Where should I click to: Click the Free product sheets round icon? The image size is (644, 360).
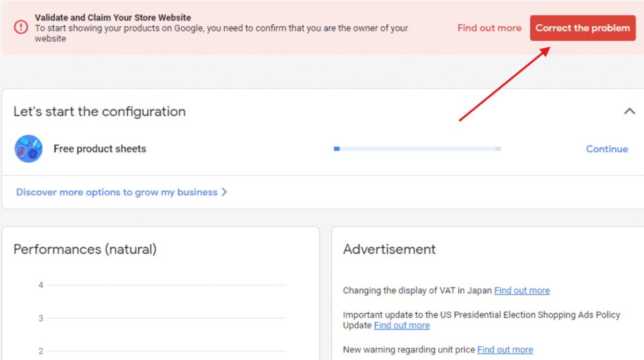(x=28, y=149)
